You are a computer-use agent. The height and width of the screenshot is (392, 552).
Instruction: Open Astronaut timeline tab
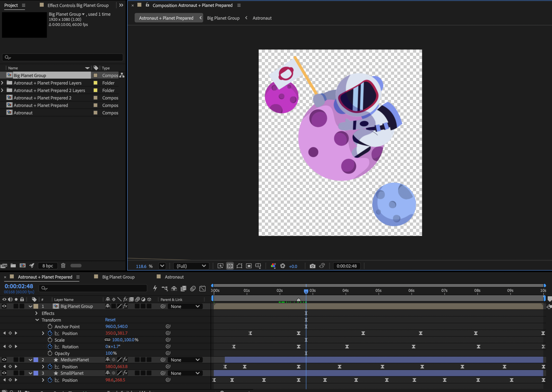[x=174, y=277]
